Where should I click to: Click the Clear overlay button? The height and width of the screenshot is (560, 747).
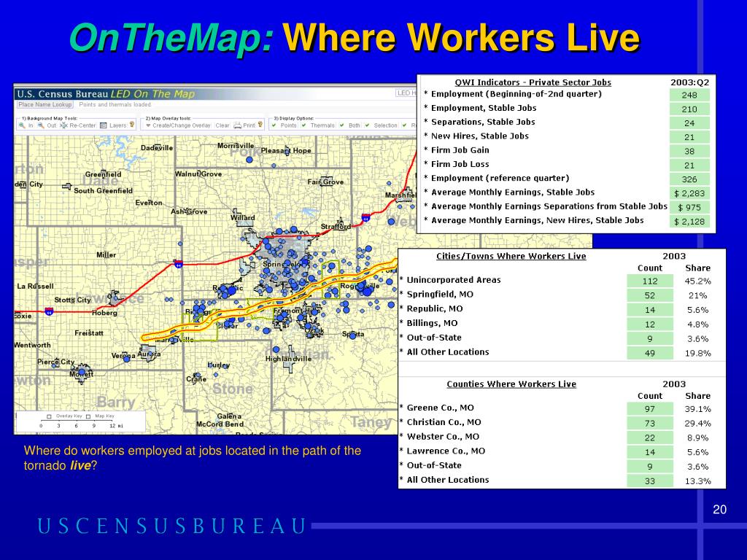(x=222, y=125)
